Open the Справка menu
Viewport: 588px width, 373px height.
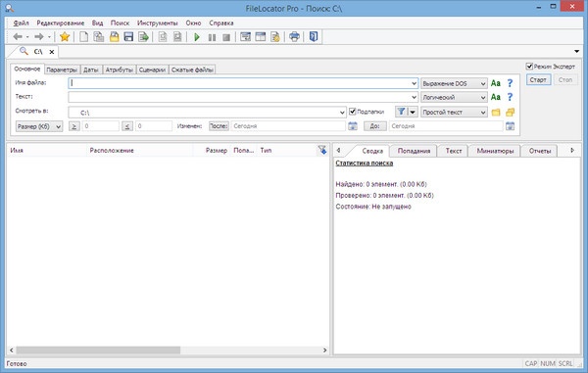[x=221, y=23]
